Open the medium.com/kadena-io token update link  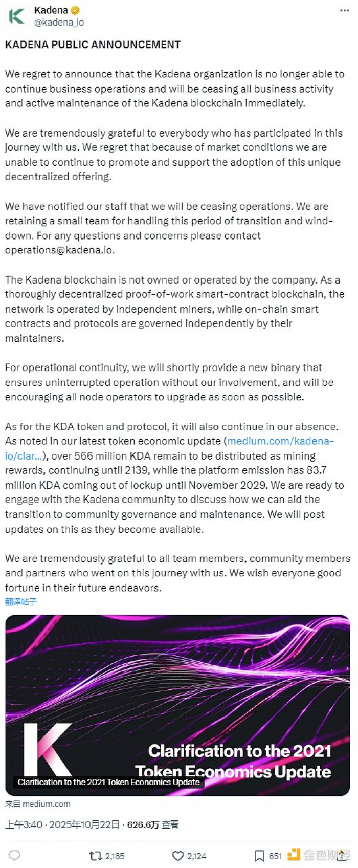(280, 441)
